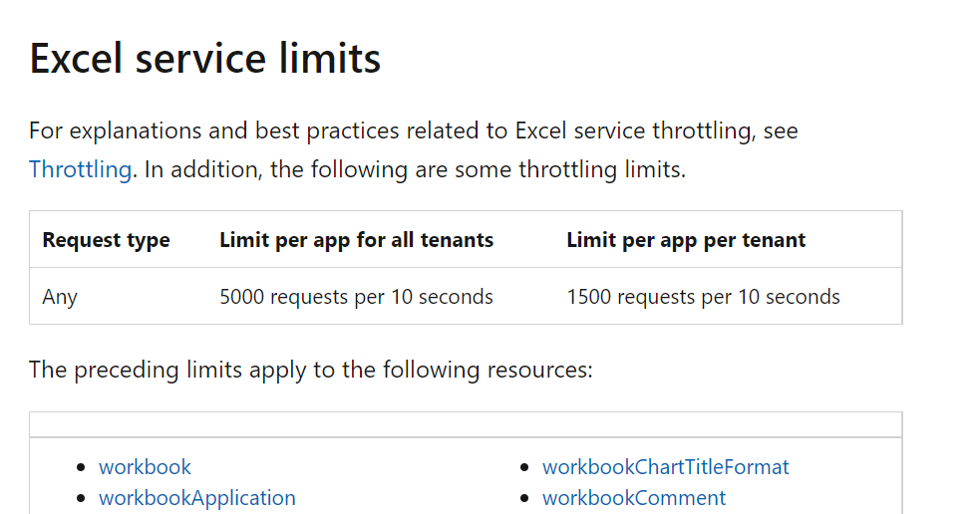Open the workbookComment resource link
Screen dimensions: 980x514
click(x=634, y=498)
